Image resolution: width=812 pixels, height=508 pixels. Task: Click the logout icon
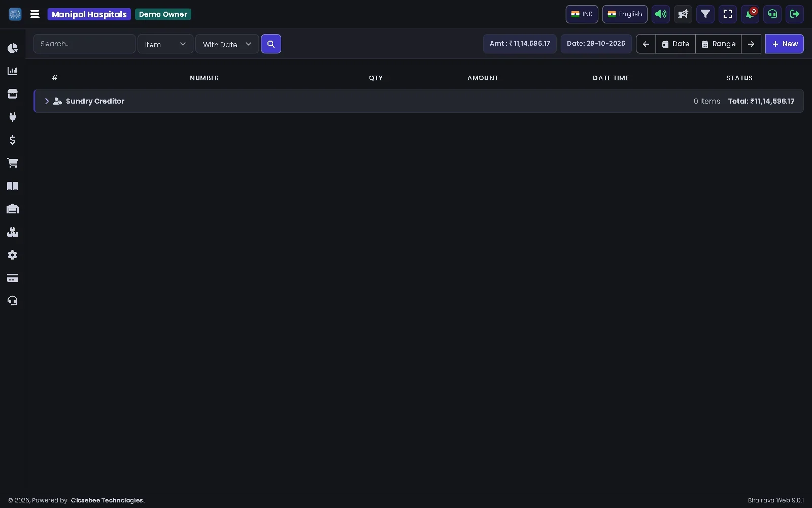pyautogui.click(x=795, y=14)
